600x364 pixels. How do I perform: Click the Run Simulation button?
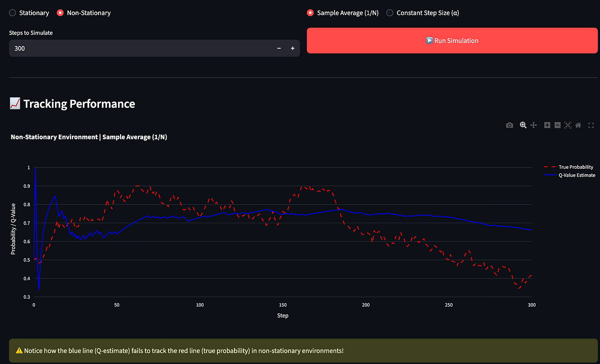point(452,40)
